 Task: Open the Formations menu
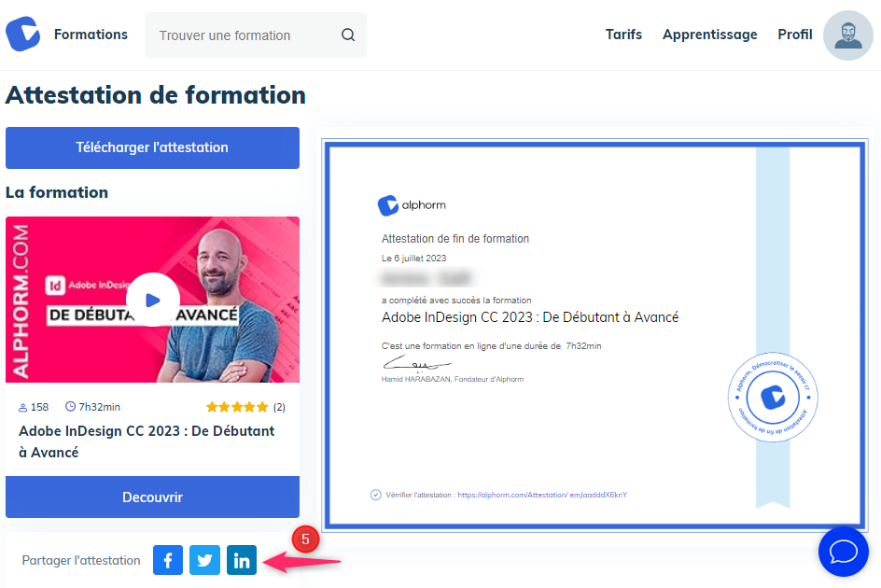click(x=91, y=35)
